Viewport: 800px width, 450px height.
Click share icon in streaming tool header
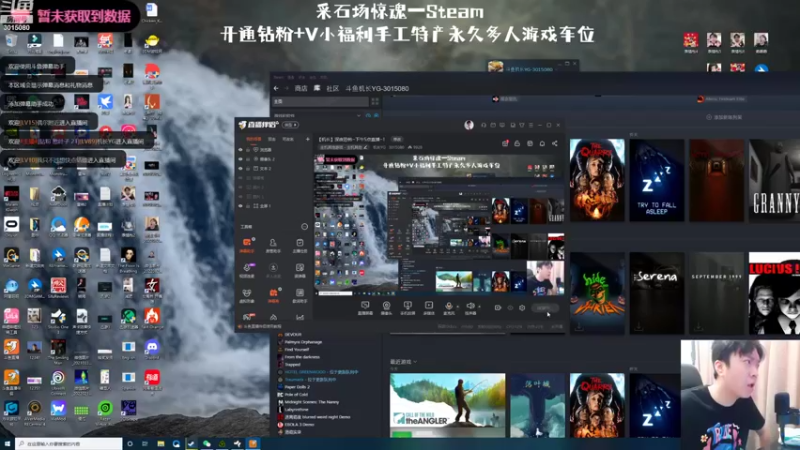[555, 143]
